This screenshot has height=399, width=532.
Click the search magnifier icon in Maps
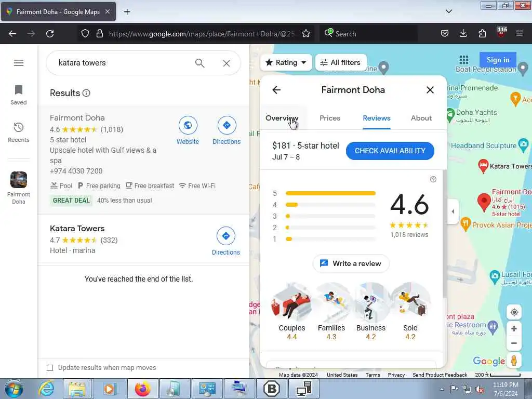click(200, 63)
